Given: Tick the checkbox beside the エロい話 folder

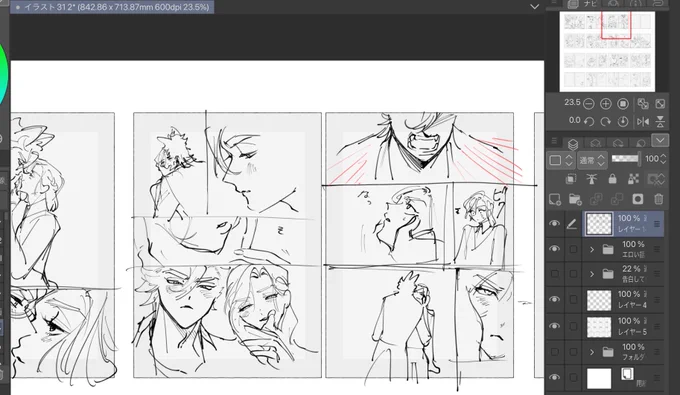Looking at the screenshot, I should point(573,249).
